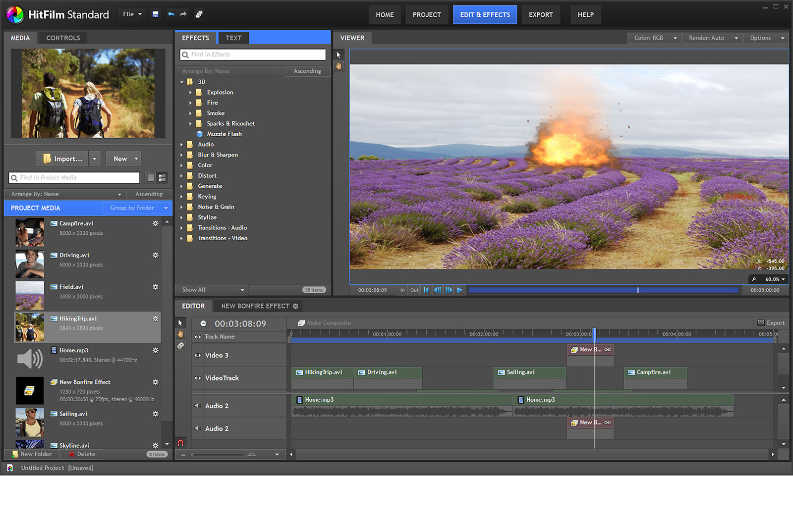
Task: Click the Find in Effects search field
Action: tap(253, 54)
